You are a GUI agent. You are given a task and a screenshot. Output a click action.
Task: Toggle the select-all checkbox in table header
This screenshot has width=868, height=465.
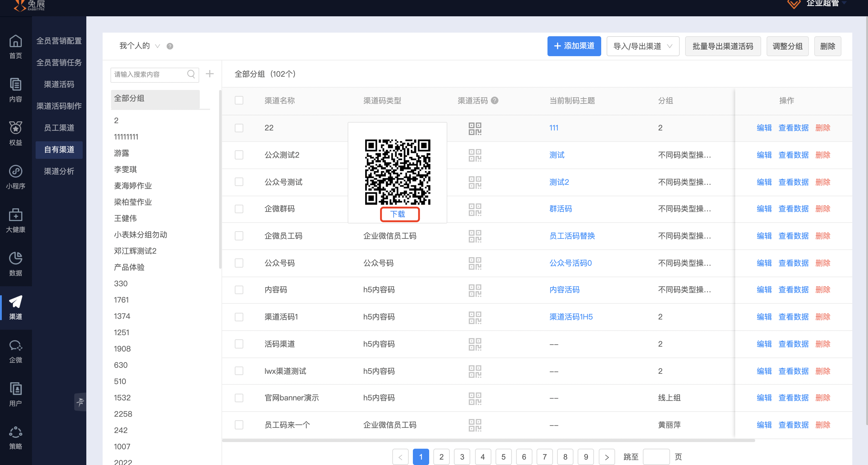(239, 101)
